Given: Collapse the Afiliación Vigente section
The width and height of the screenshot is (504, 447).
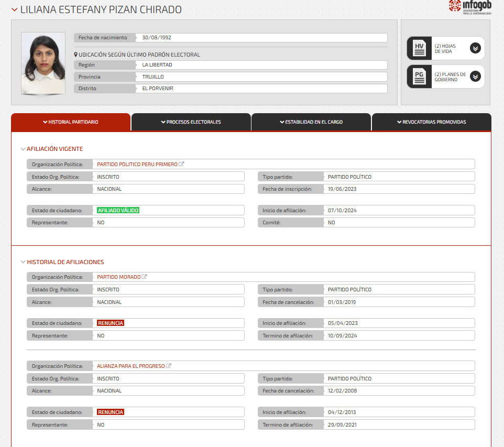Looking at the screenshot, I should pyautogui.click(x=23, y=149).
